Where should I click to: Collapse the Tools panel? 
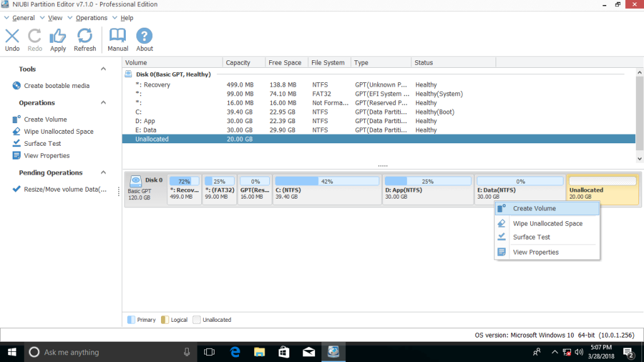tap(103, 69)
